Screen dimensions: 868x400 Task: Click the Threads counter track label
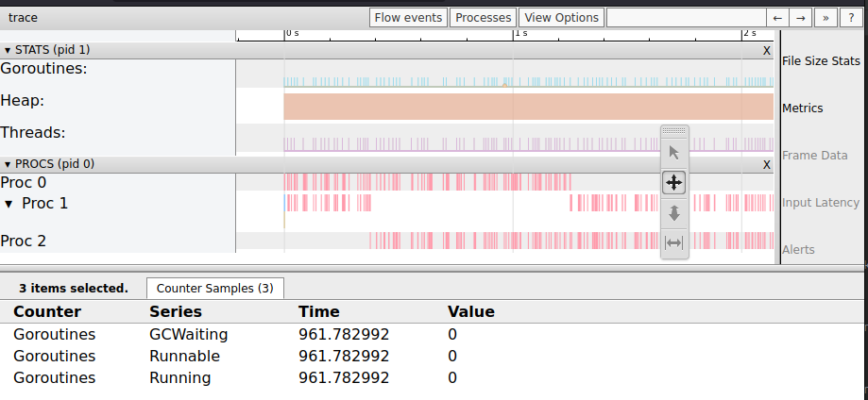tap(33, 133)
